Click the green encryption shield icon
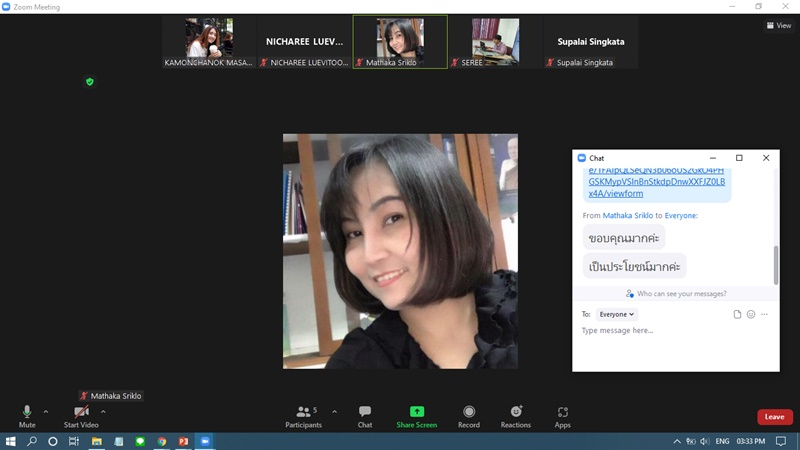The image size is (800, 450). point(90,82)
